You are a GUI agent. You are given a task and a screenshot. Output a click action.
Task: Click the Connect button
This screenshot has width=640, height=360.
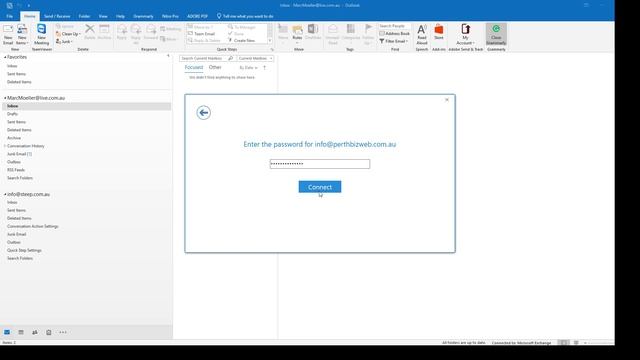click(320, 187)
